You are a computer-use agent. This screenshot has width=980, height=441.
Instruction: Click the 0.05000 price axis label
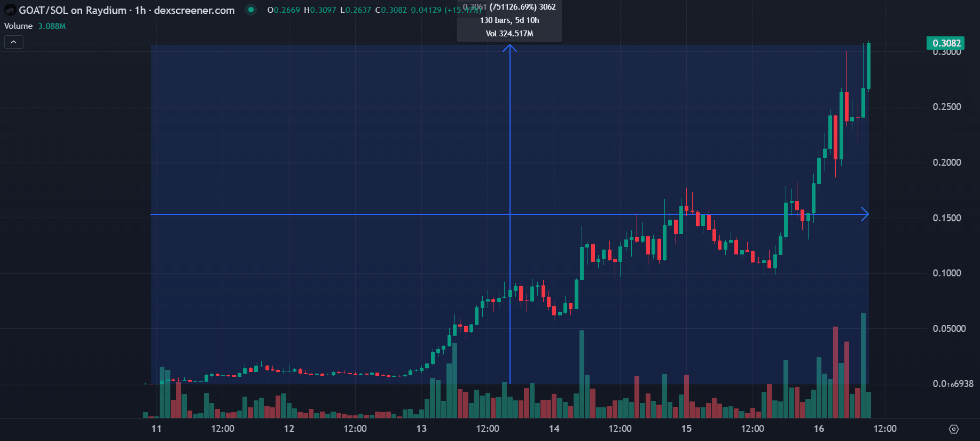(x=949, y=329)
